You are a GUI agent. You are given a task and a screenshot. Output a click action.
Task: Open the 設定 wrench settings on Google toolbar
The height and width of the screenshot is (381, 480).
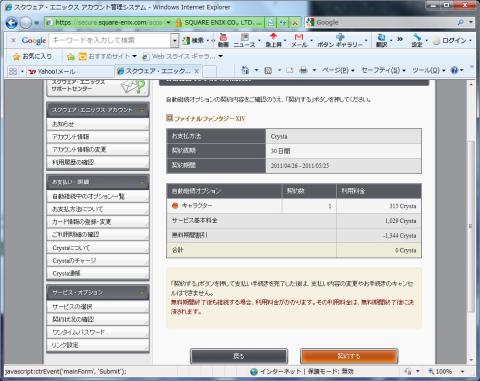[417, 40]
